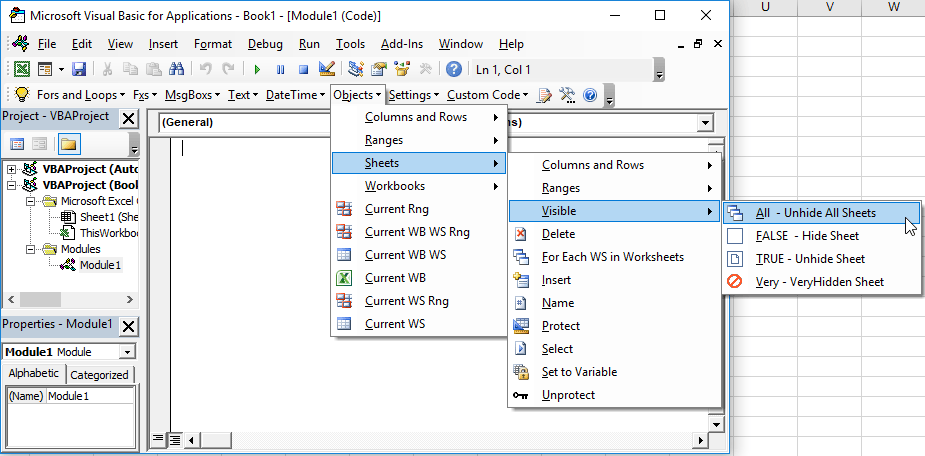Click the Find binoculars icon
The image size is (925, 456).
tap(177, 69)
